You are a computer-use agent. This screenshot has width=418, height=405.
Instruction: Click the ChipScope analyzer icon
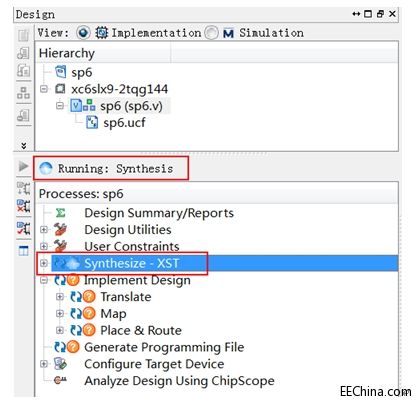pyautogui.click(x=60, y=380)
